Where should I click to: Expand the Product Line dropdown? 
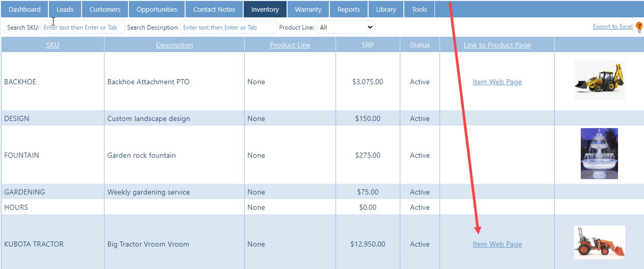(345, 28)
